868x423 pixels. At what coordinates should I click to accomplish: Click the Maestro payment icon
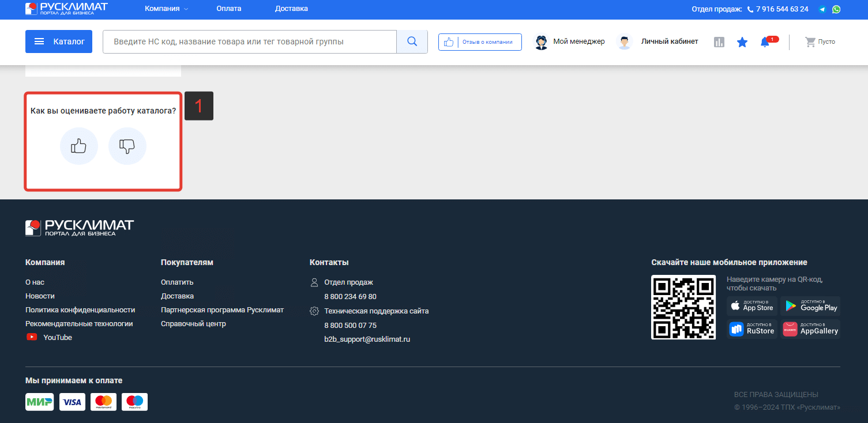pos(135,402)
